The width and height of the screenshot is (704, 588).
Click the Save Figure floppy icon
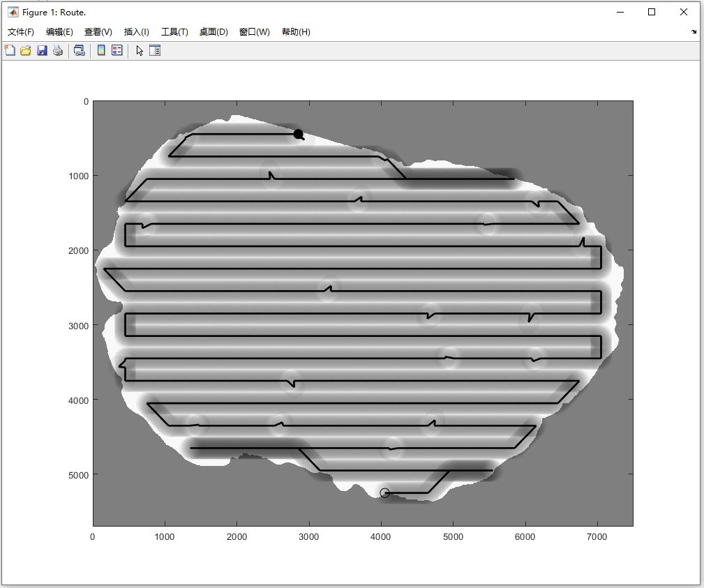pyautogui.click(x=42, y=50)
